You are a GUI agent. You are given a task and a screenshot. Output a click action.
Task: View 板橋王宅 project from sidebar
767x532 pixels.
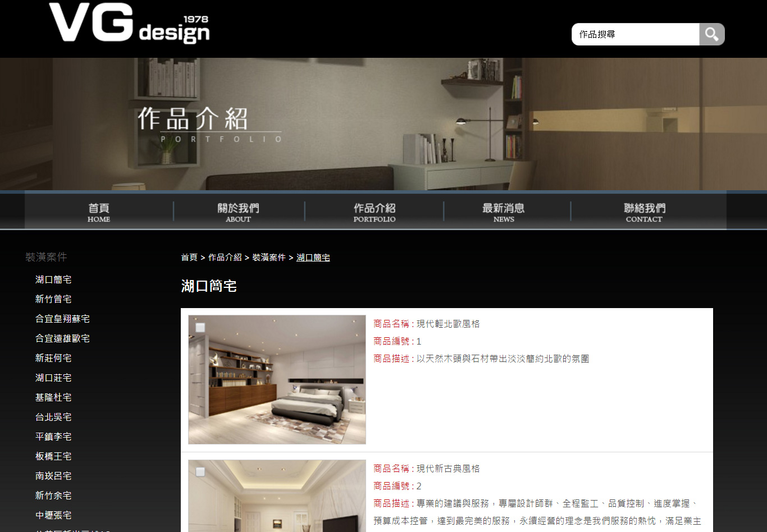pos(53,456)
